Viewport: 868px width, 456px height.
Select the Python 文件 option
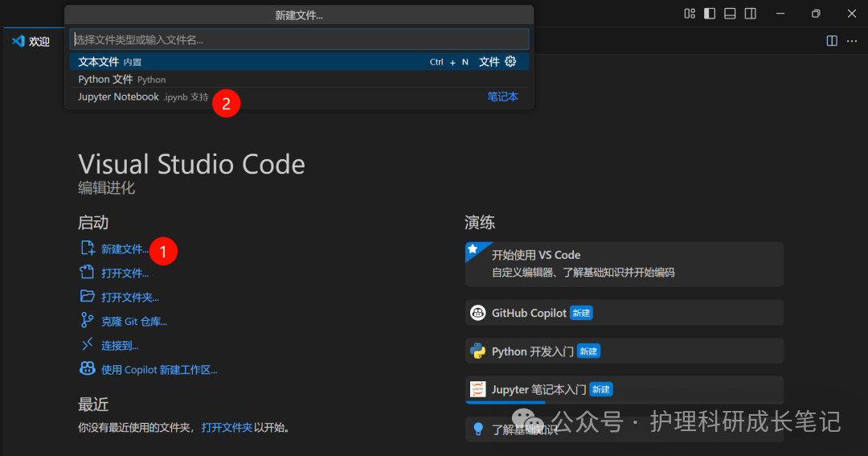(299, 80)
